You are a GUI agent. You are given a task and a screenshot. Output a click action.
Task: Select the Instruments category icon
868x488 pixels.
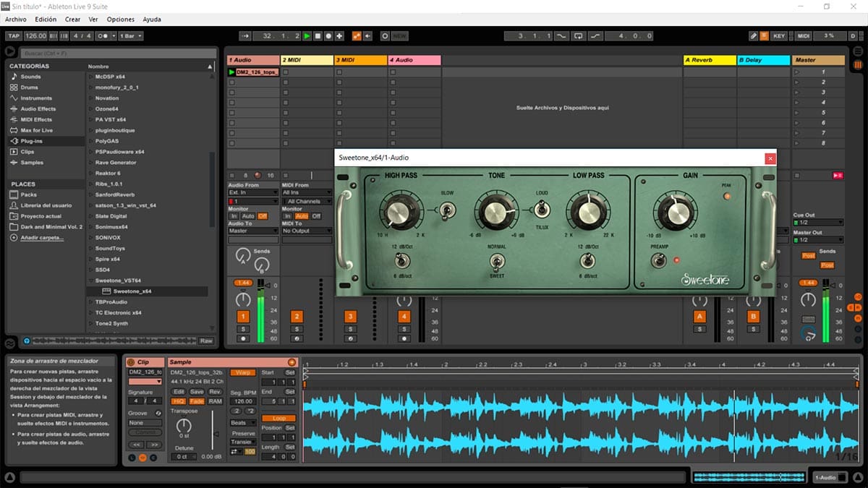tap(12, 98)
